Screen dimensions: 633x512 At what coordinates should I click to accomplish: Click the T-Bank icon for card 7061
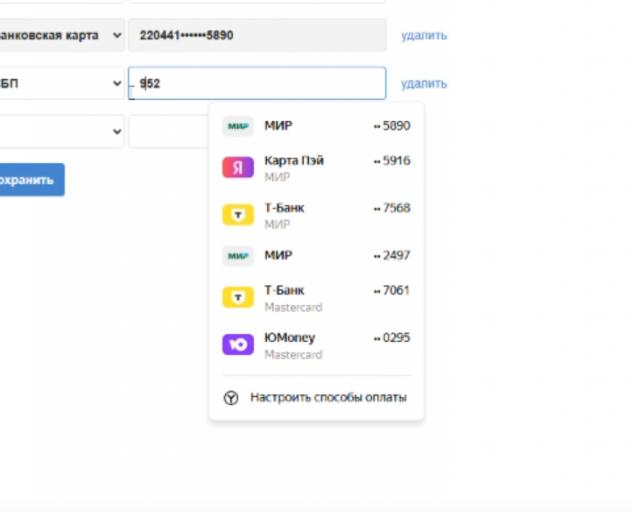tap(238, 297)
